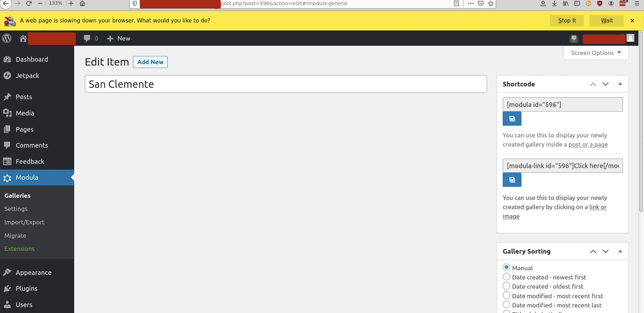Image resolution: width=644 pixels, height=313 pixels.
Task: Select the Manual sorting option
Action: pyautogui.click(x=506, y=268)
